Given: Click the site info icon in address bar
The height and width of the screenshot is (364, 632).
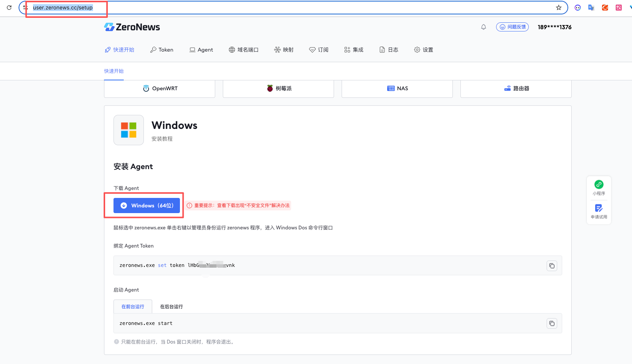Looking at the screenshot, I should coord(25,8).
